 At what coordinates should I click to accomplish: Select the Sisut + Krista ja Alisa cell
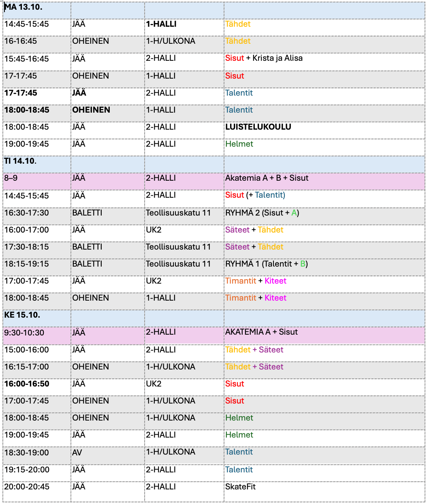(264, 58)
